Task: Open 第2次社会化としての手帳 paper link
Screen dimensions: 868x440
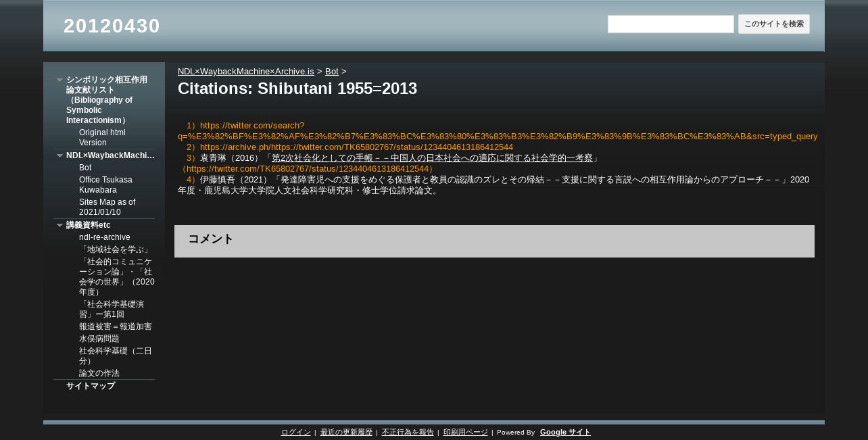Action: [x=432, y=157]
